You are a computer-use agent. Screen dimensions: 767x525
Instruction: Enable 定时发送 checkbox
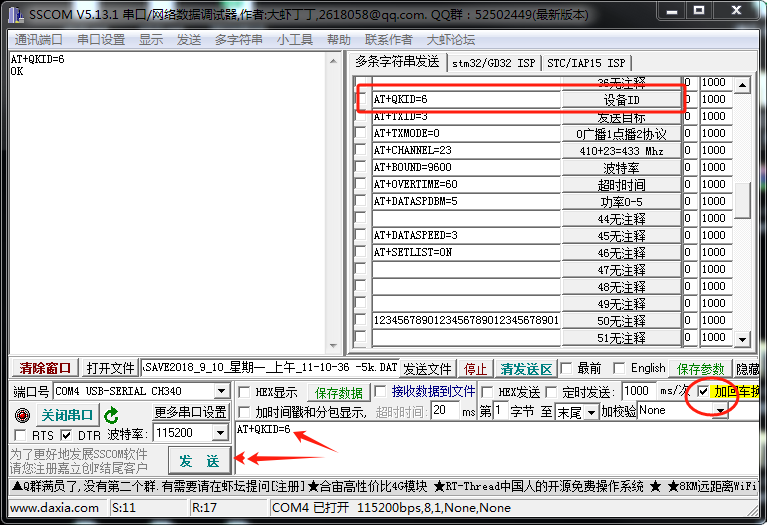(x=551, y=392)
